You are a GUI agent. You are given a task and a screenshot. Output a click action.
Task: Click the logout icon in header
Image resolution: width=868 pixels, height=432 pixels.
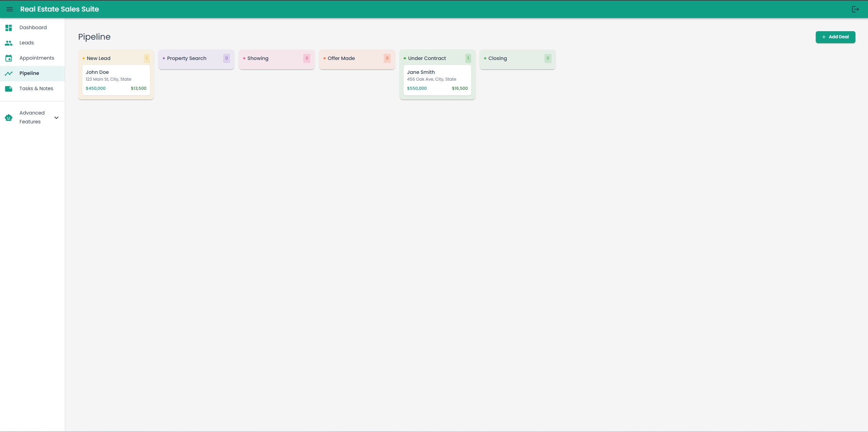(x=855, y=9)
